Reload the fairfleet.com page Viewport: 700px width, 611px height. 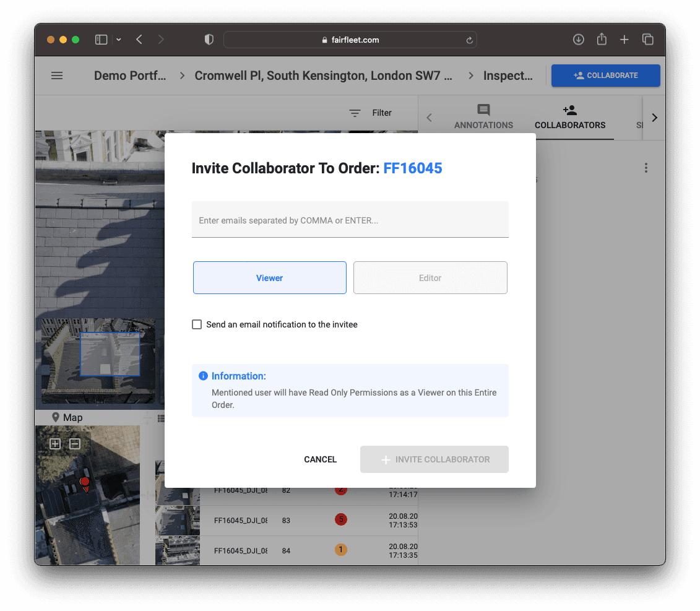coord(469,40)
